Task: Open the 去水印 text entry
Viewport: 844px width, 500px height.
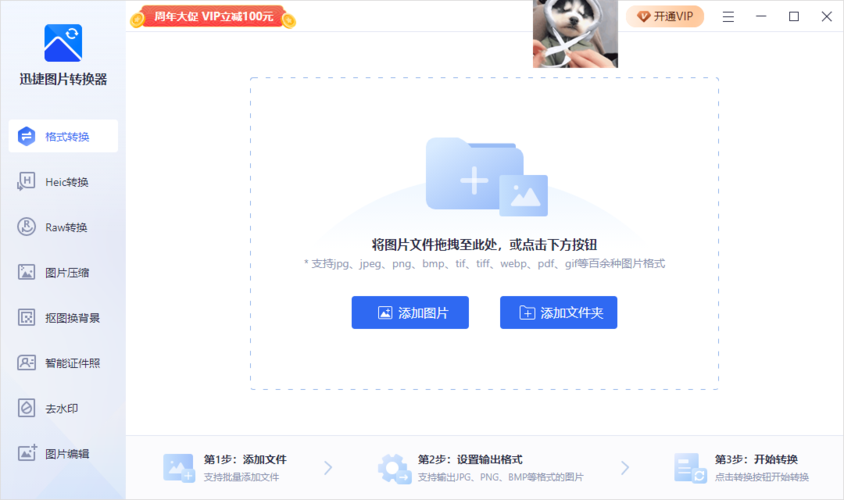Action: [61, 409]
